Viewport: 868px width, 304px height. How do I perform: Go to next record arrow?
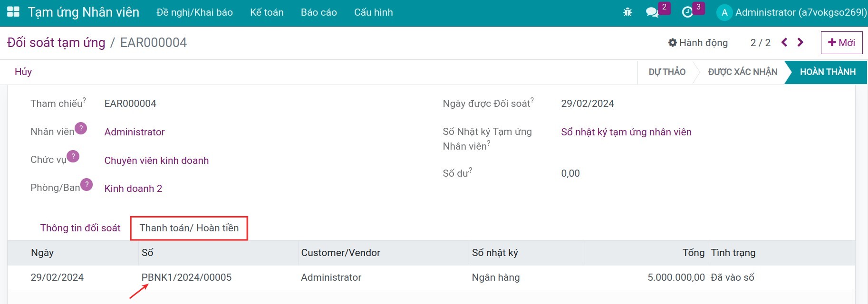(x=800, y=42)
